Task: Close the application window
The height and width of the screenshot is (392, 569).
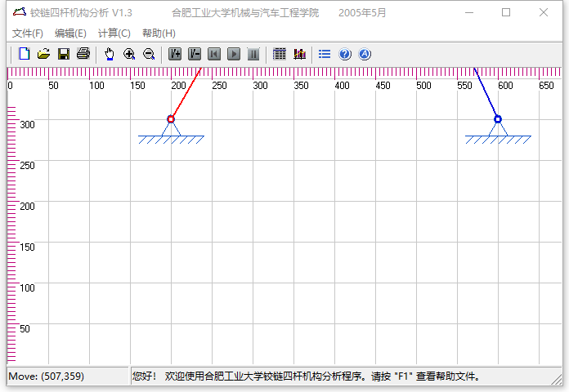Action: [543, 12]
